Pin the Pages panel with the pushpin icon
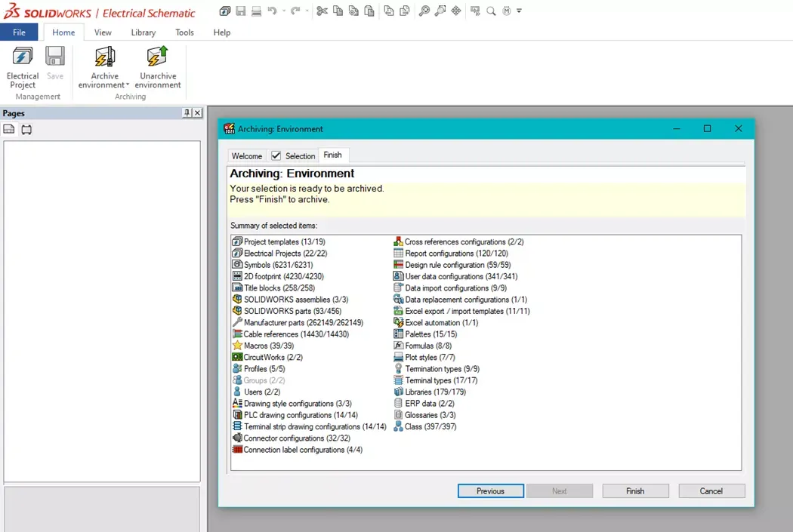 (x=187, y=112)
